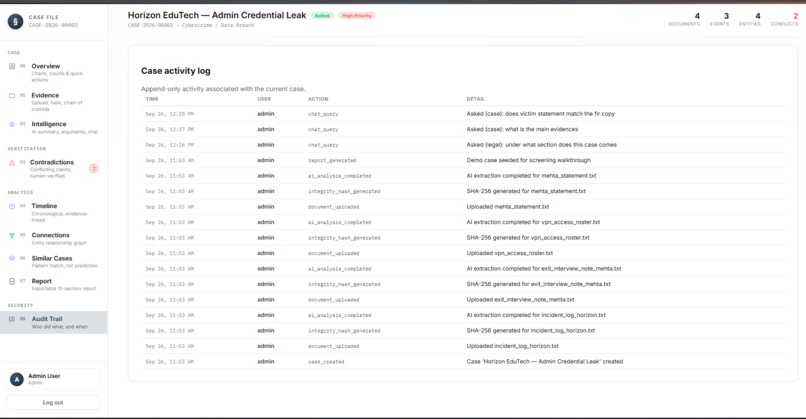Screen dimensions: 806x419
Task: Click the 12:27 PM timestamp cell
Action: [170, 130]
